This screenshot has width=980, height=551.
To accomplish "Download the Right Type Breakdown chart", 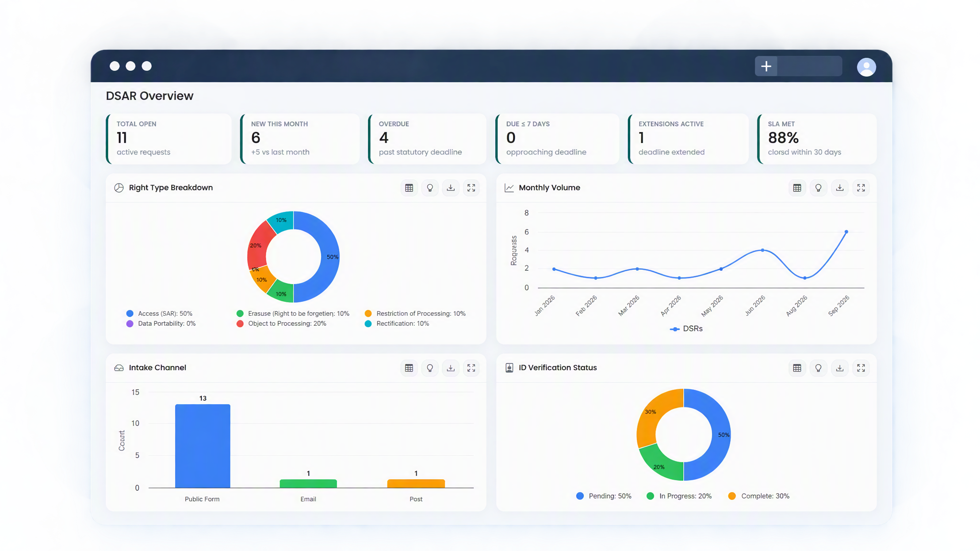I will pos(451,188).
